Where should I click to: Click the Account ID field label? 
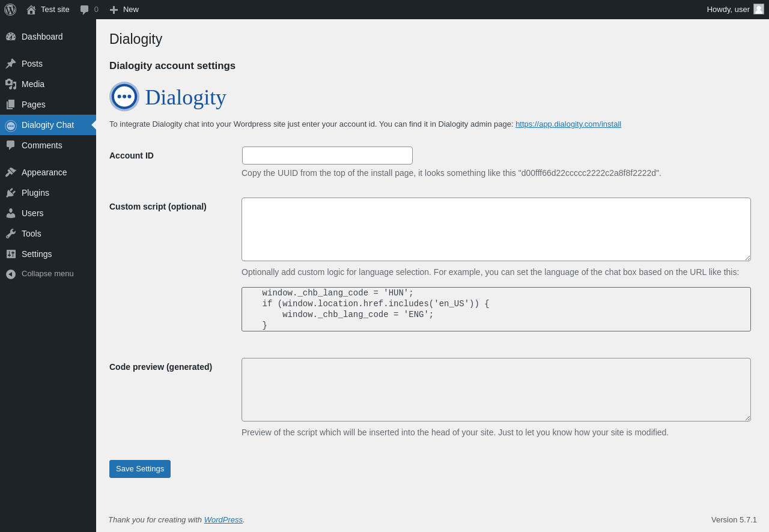point(132,156)
